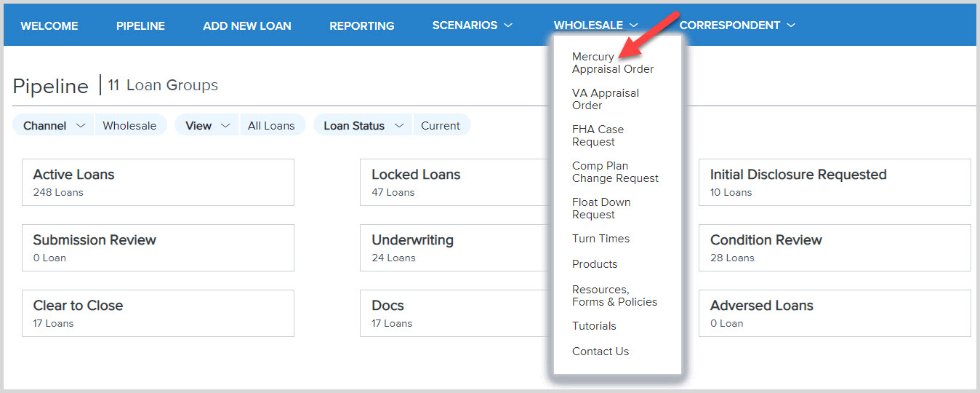Select Float Down Request item
The width and height of the screenshot is (980, 393).
point(601,208)
